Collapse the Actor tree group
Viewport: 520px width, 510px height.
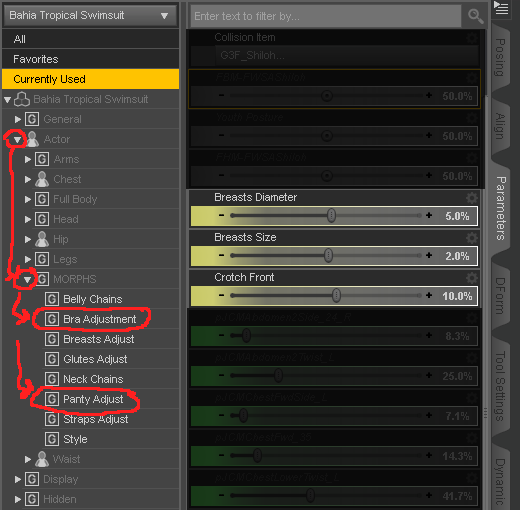tap(17, 140)
